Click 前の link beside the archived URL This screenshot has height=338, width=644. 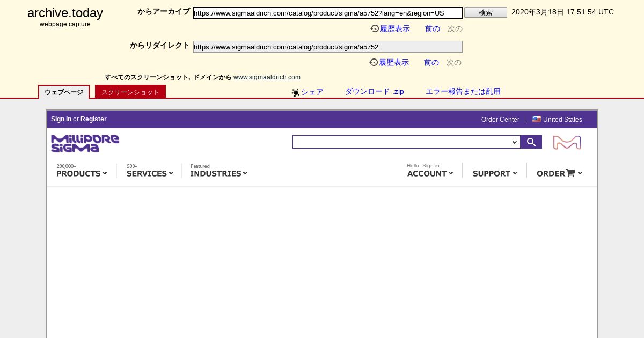coord(433,29)
